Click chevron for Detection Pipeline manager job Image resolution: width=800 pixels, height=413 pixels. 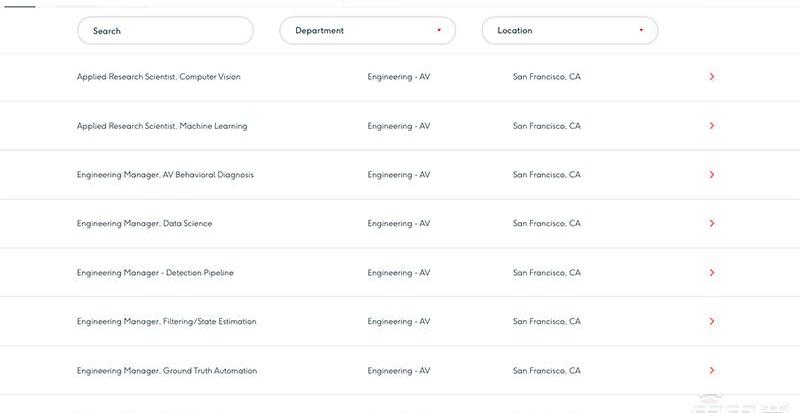(x=712, y=273)
